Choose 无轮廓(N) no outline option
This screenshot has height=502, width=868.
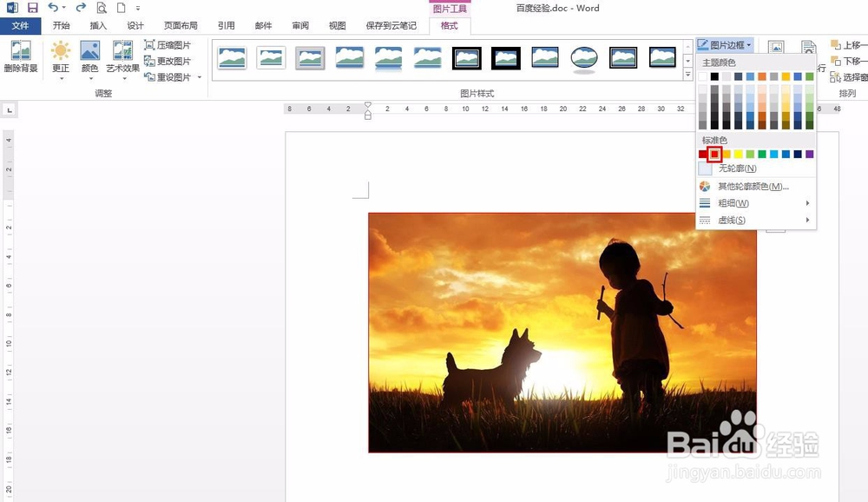(x=756, y=168)
